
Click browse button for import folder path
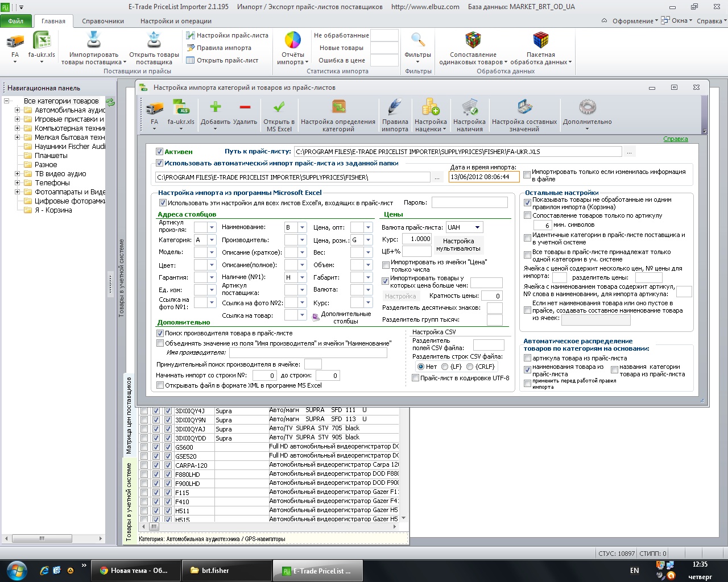coord(437,177)
